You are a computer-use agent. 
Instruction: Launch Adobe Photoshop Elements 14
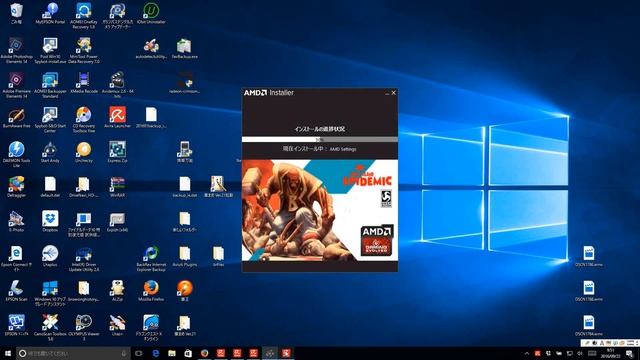point(16,50)
